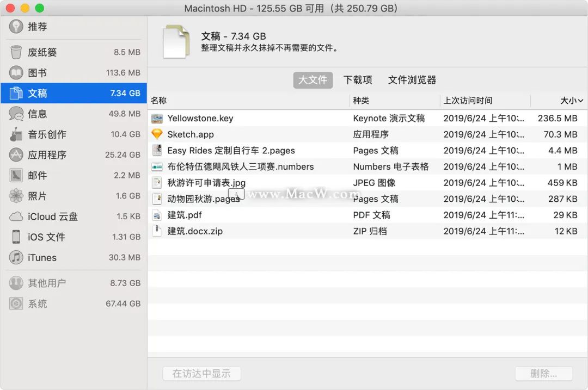Switch to the 文件浏览器 tab
588x390 pixels.
pos(412,80)
